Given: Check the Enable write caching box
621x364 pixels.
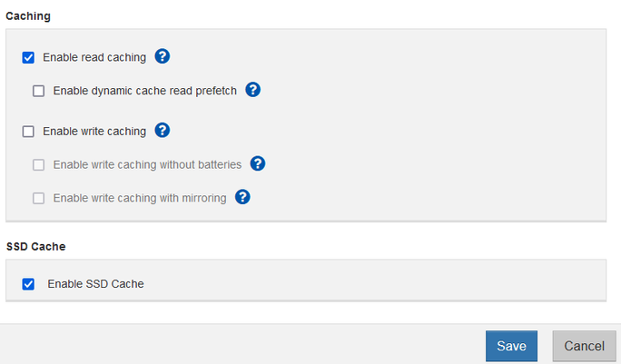Looking at the screenshot, I should point(28,132).
